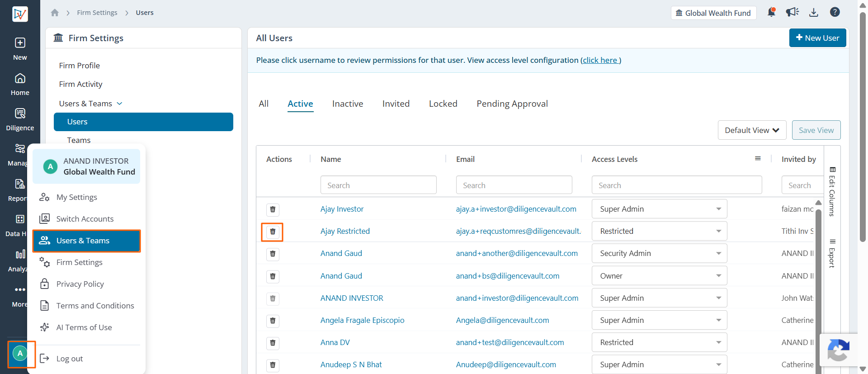
Task: Click the home breadcrumb icon
Action: click(x=55, y=13)
